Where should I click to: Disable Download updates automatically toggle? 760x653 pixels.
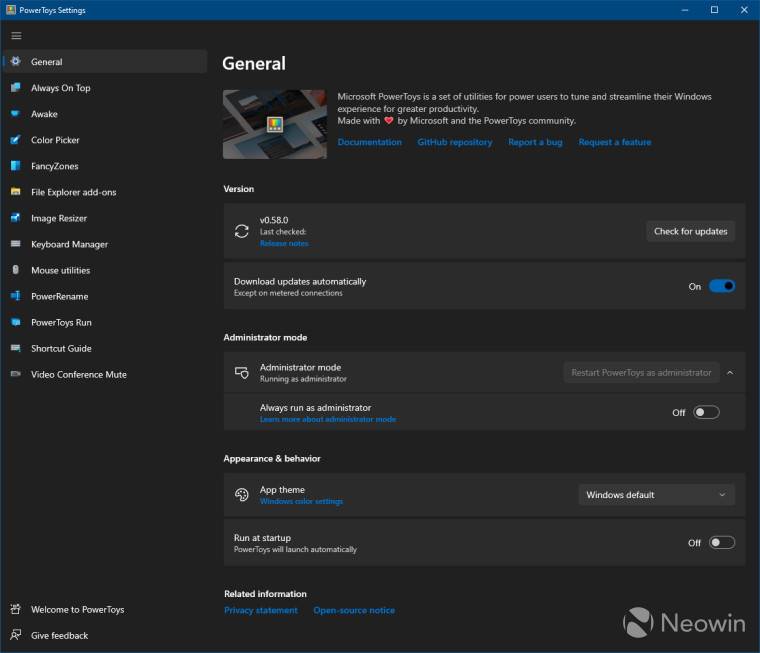[721, 286]
